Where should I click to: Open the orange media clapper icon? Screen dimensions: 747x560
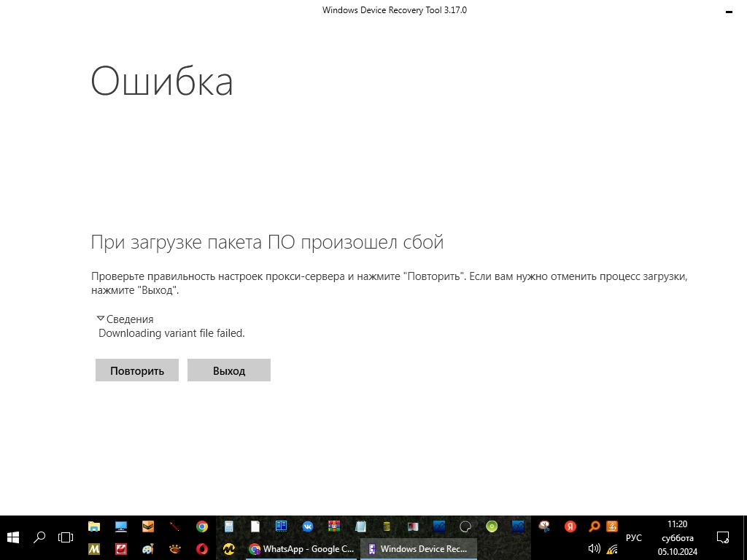click(x=148, y=526)
